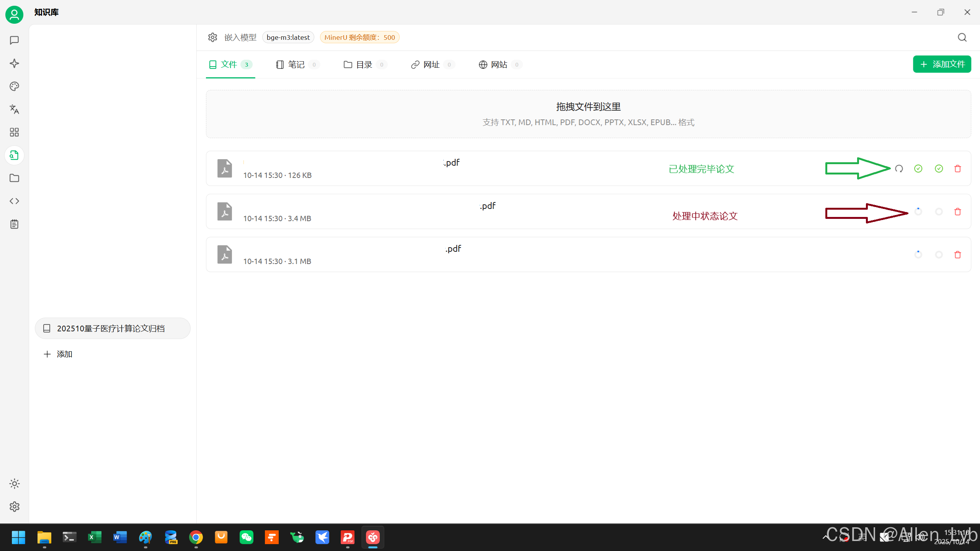Click the bge-m3:latest model tag
Viewport: 980px width, 551px height.
click(288, 37)
